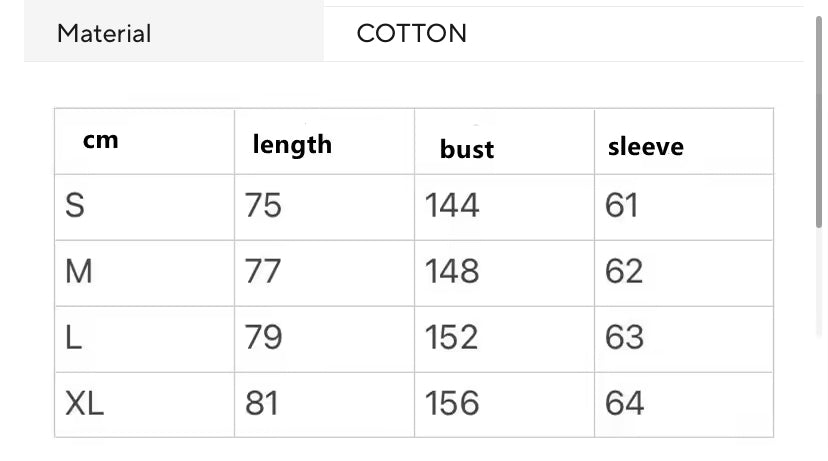Select the M size row label

point(79,271)
